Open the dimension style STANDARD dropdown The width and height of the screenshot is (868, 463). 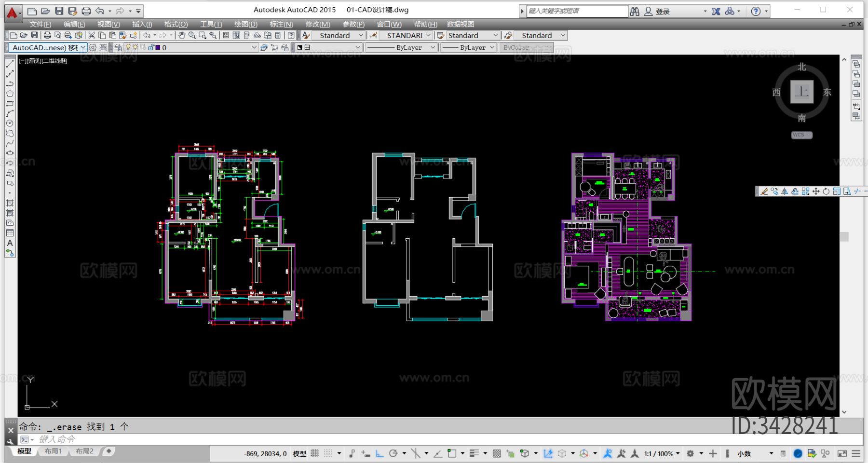pos(428,35)
